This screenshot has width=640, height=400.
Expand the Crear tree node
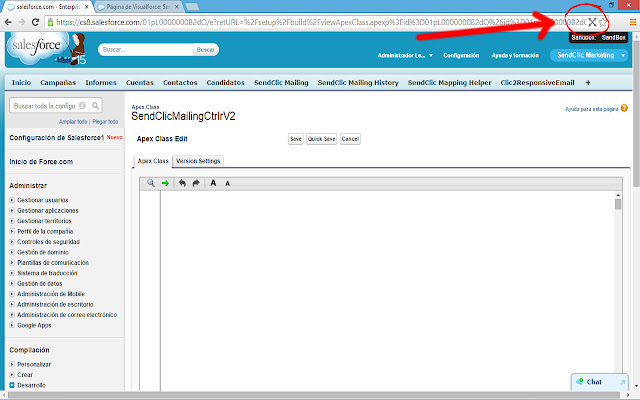[x=12, y=375]
